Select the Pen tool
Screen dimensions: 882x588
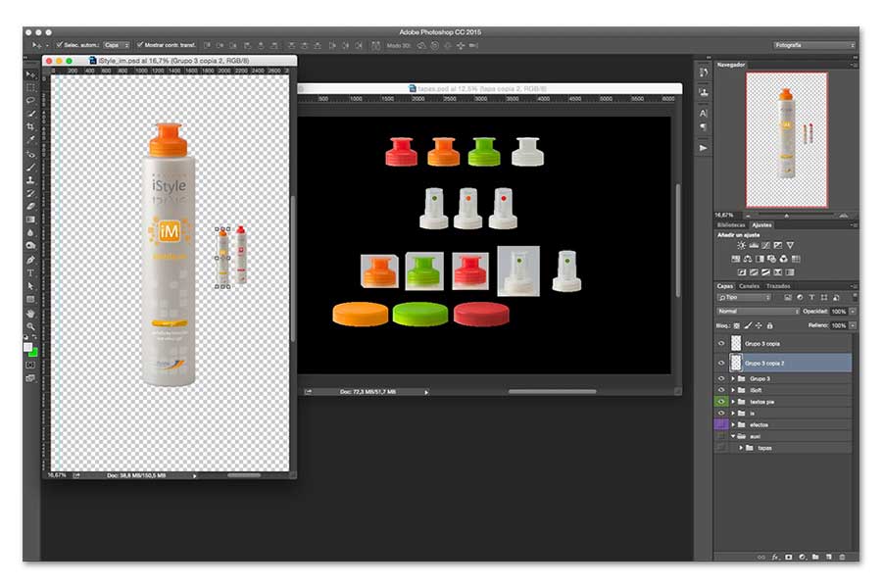(x=30, y=260)
